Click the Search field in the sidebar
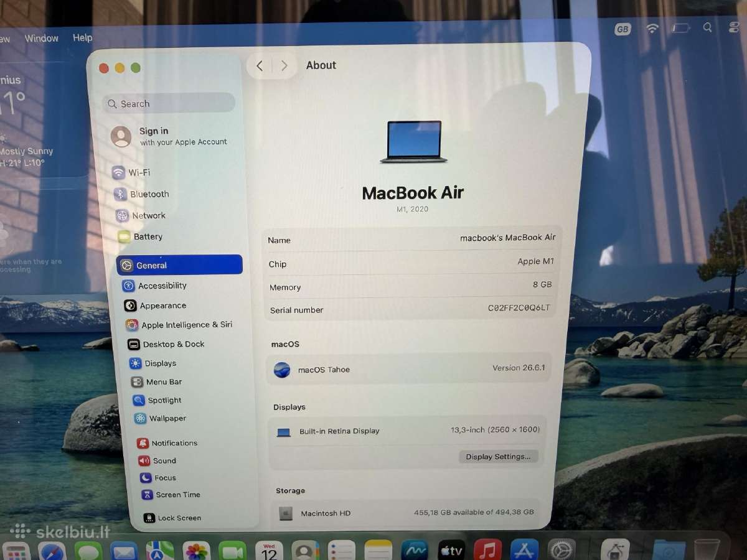 pos(169,103)
